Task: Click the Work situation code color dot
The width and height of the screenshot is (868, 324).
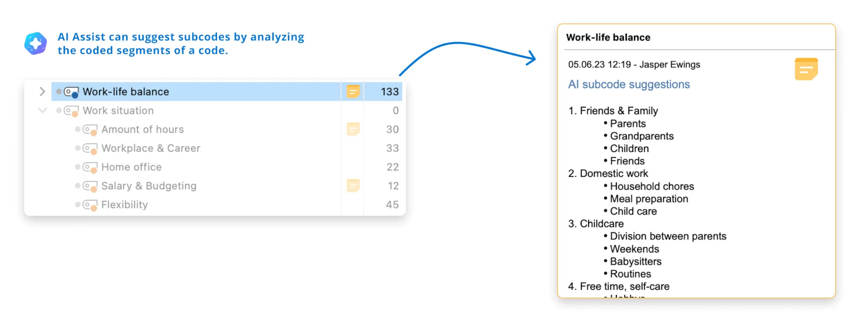Action: [59, 110]
